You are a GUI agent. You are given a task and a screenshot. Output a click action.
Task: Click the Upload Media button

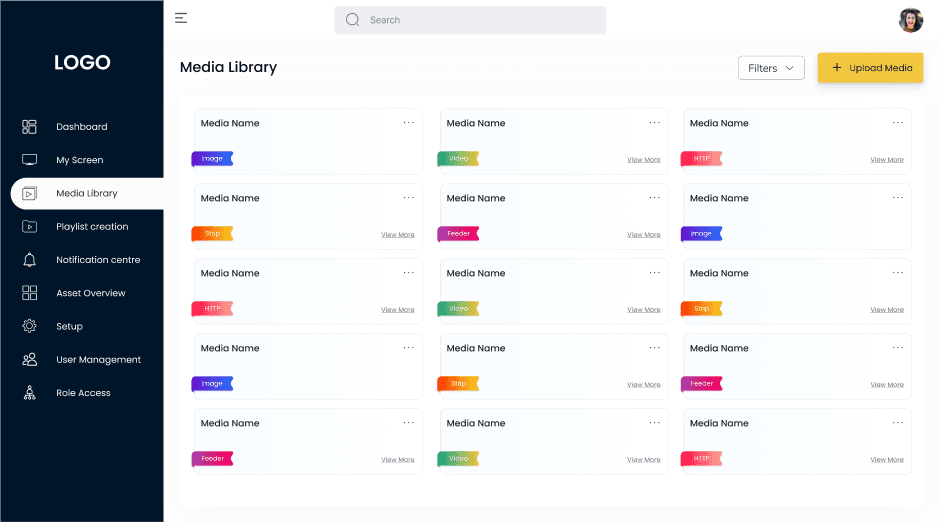[x=870, y=68]
